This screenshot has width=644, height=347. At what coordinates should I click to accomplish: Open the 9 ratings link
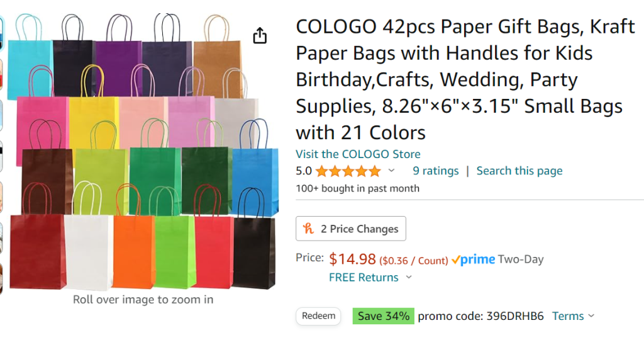[x=435, y=171]
